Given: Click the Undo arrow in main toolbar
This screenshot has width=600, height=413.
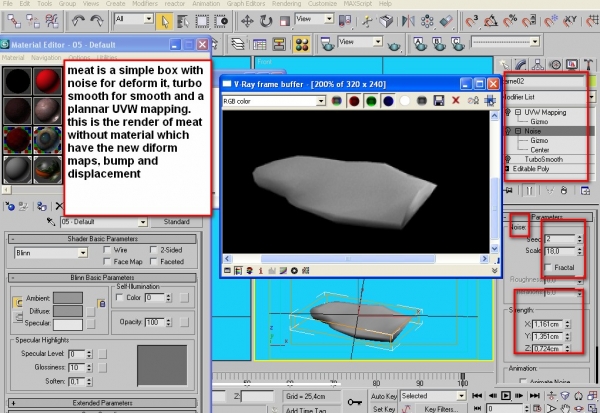Looking at the screenshot, I should tap(78, 21).
